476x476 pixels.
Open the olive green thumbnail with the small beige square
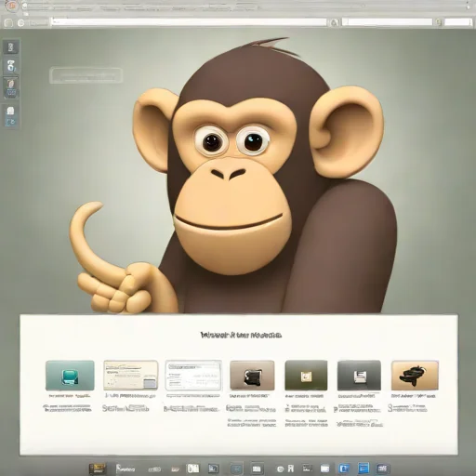306,376
